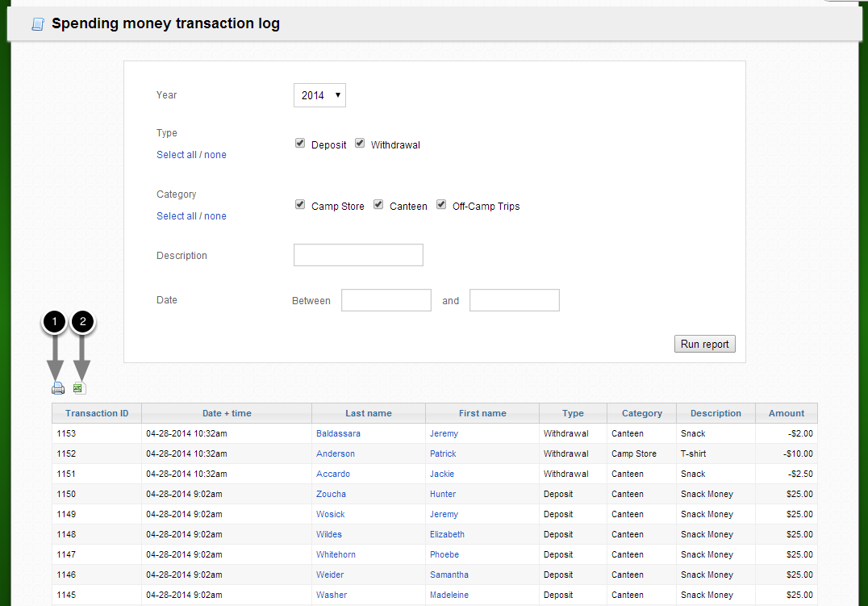Click the document icon beside the page title

pos(37,23)
